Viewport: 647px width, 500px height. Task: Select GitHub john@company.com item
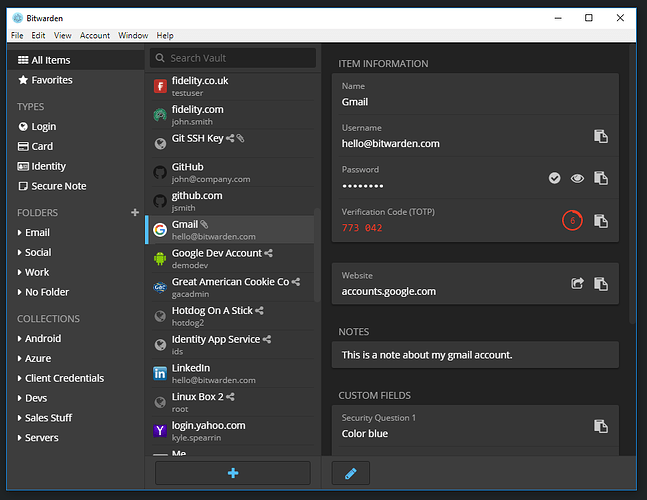(x=232, y=172)
